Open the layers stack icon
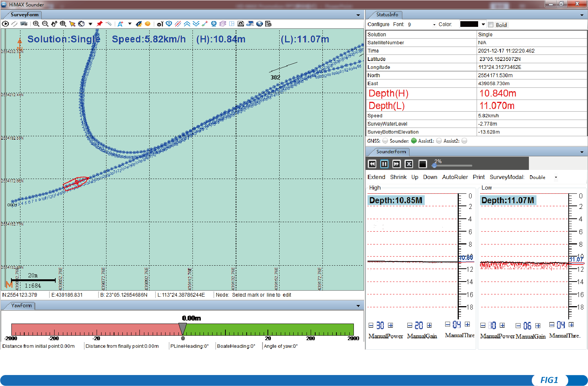This screenshot has height=386, width=588. pyautogui.click(x=223, y=23)
